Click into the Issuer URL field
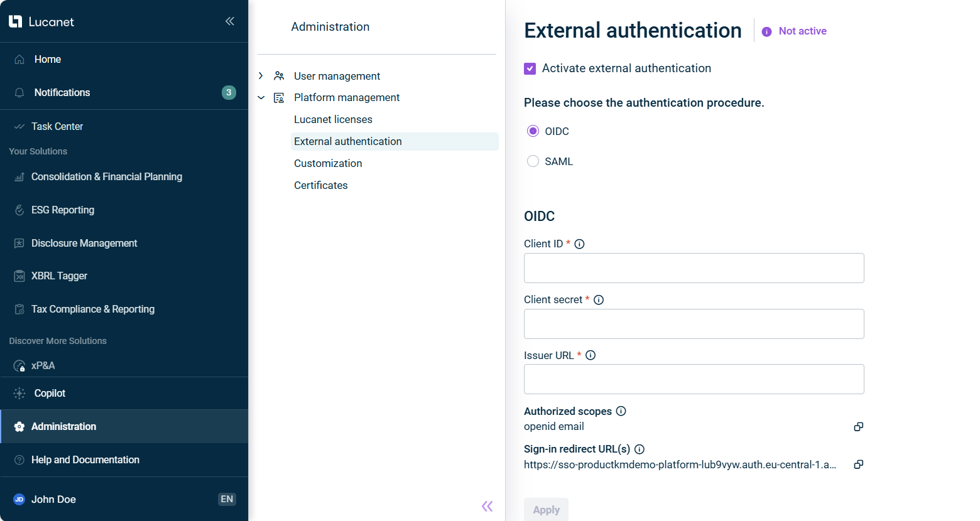980x521 pixels. click(694, 379)
